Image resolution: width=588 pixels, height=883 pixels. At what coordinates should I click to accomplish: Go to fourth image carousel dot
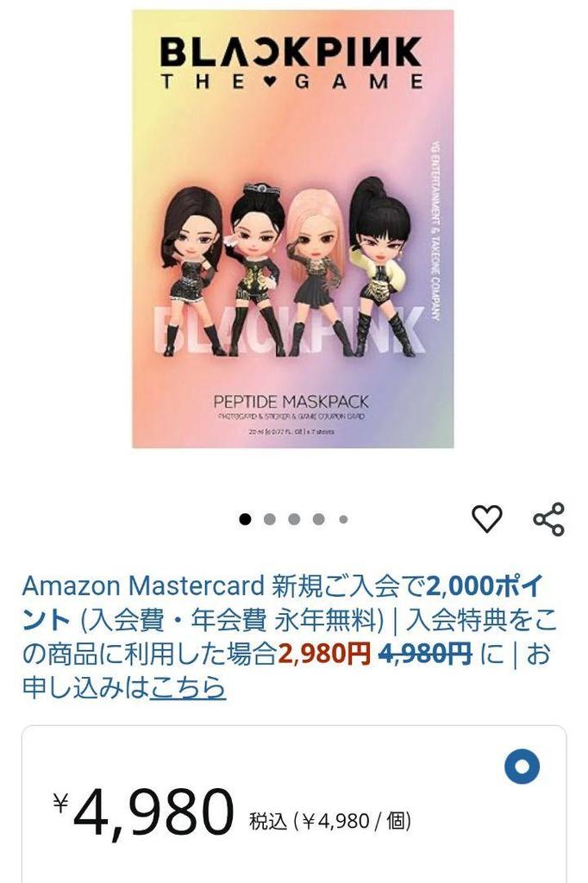point(319,518)
